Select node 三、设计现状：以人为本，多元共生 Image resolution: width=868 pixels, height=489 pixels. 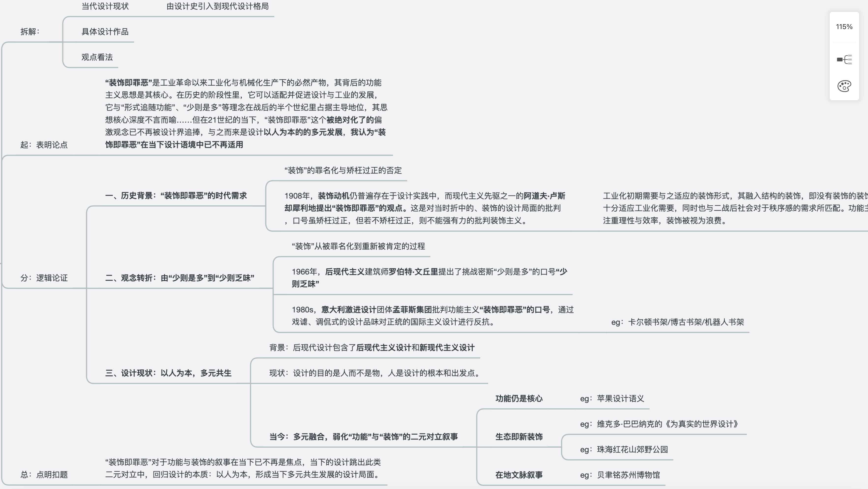click(x=169, y=373)
